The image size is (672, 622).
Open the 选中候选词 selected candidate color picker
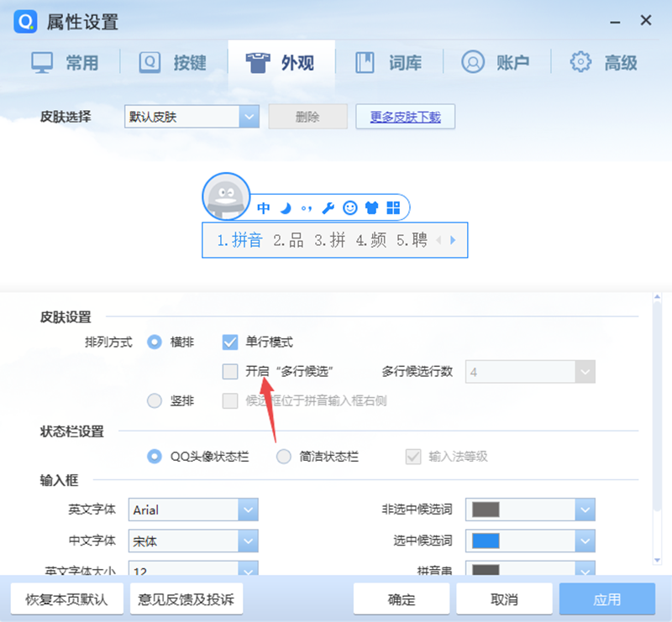tap(585, 541)
